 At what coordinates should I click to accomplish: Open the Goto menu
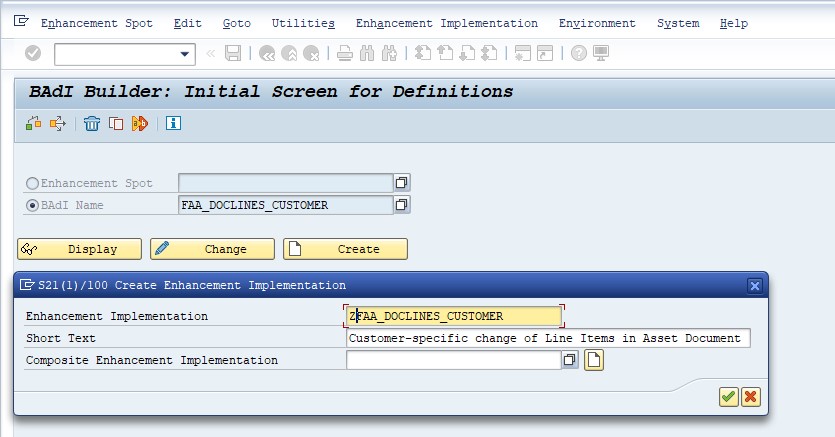236,23
